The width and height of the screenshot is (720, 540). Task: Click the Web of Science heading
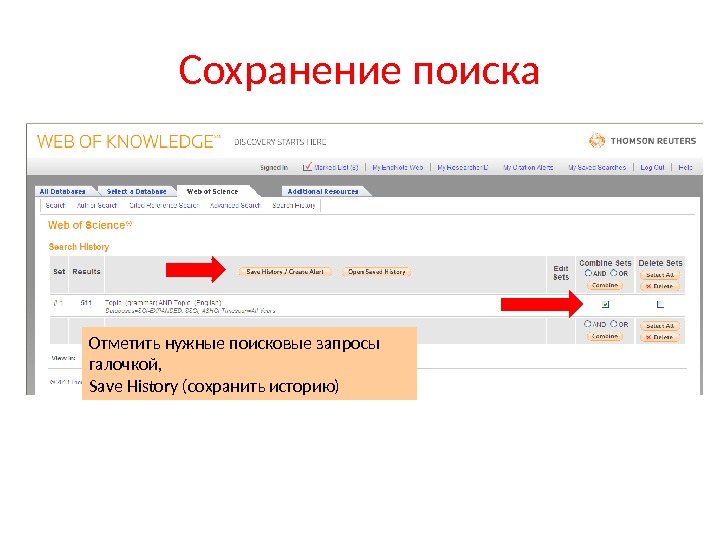click(90, 225)
